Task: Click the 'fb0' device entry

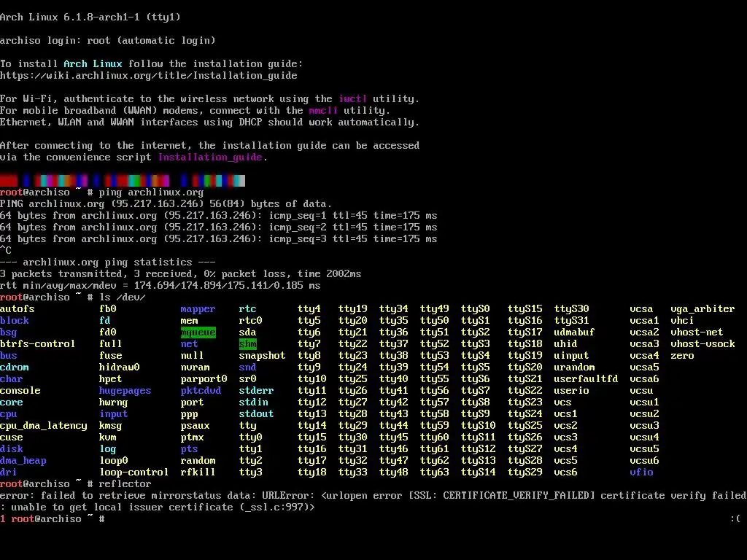Action: 108,309
